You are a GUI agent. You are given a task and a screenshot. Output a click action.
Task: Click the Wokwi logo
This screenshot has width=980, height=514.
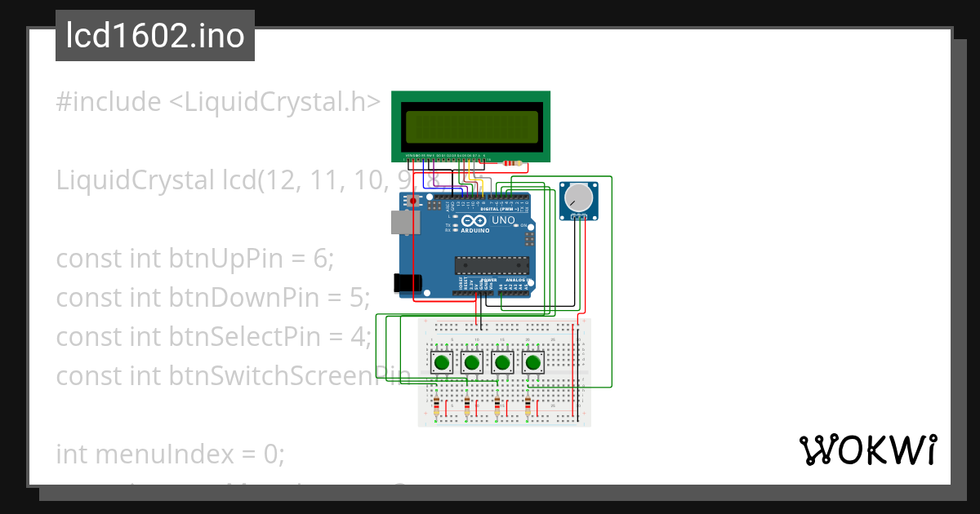867,450
